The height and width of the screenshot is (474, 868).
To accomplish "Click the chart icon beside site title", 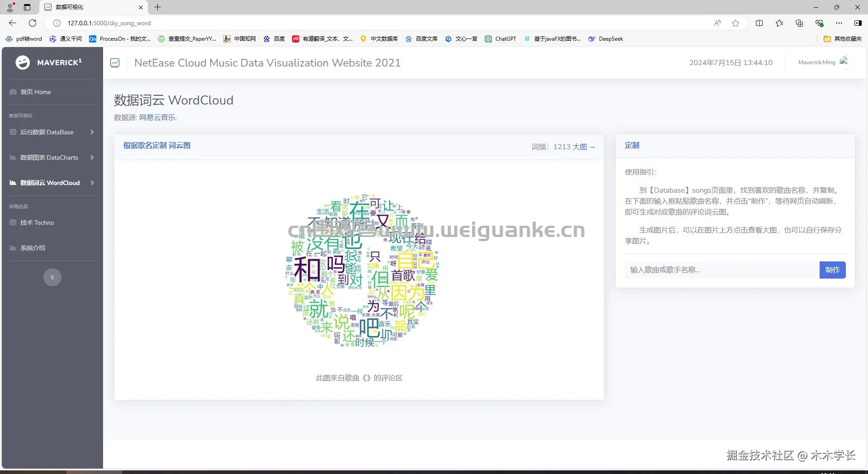I will point(115,63).
